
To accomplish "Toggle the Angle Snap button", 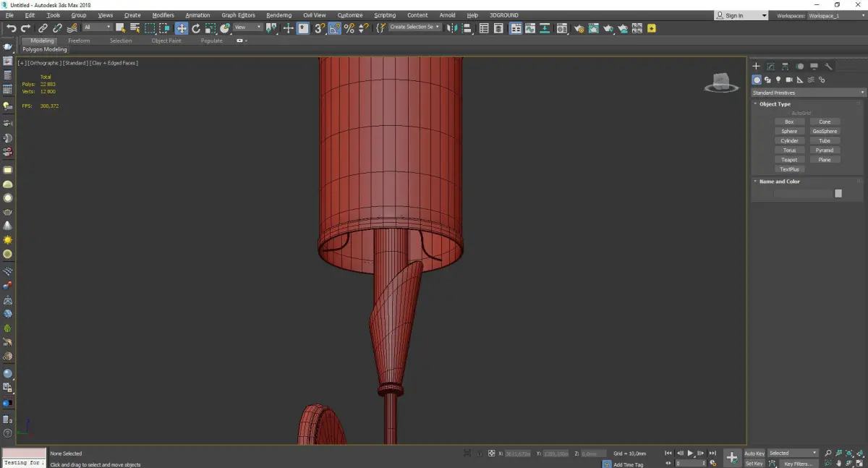I will click(x=334, y=28).
